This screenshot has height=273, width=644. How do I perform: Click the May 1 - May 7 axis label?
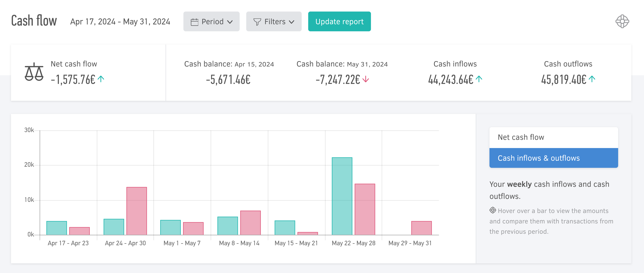click(182, 243)
